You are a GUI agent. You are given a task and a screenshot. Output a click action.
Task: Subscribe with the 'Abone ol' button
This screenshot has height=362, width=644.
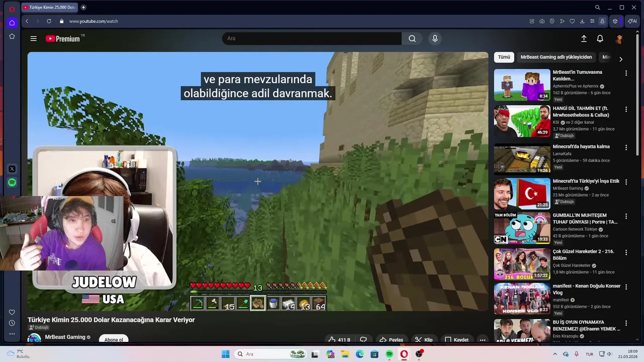click(114, 339)
